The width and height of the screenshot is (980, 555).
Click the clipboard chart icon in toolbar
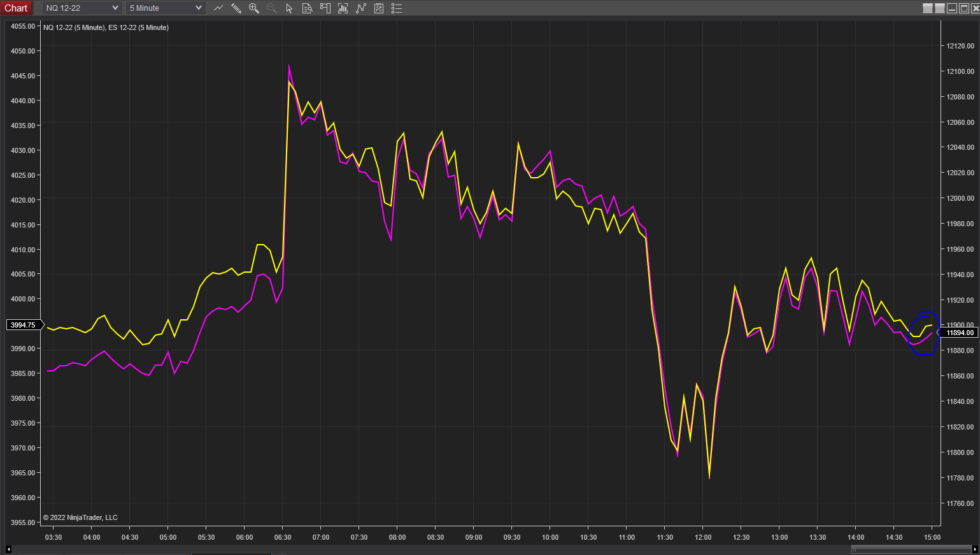(x=379, y=8)
